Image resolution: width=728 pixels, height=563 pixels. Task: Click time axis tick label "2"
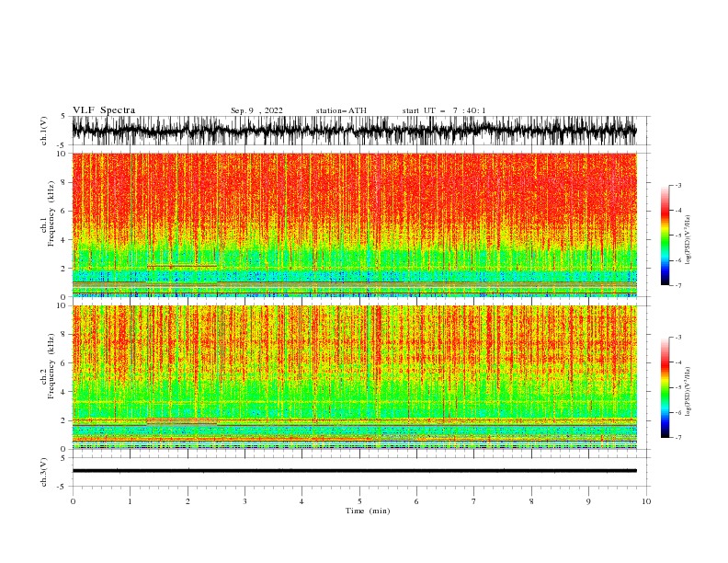[x=188, y=501]
